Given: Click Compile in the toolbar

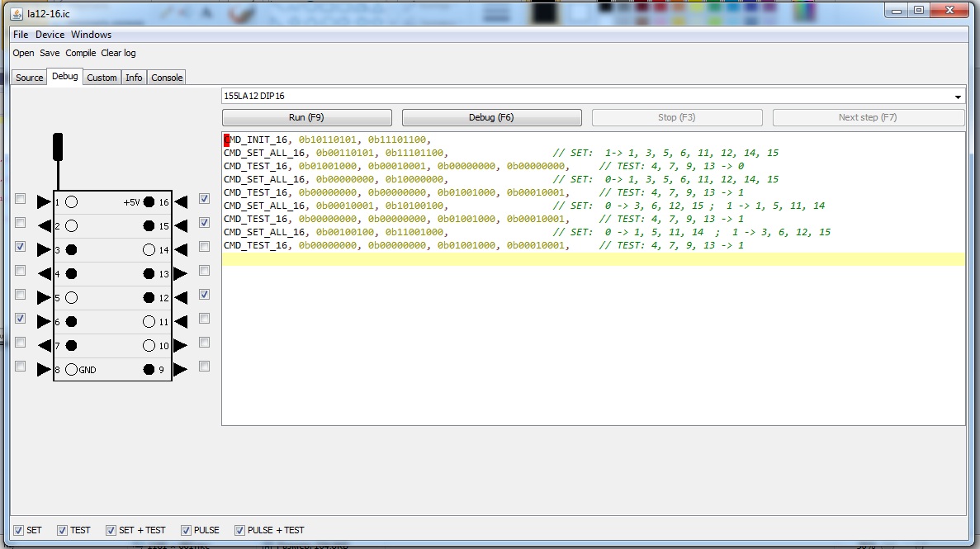Looking at the screenshot, I should point(80,53).
